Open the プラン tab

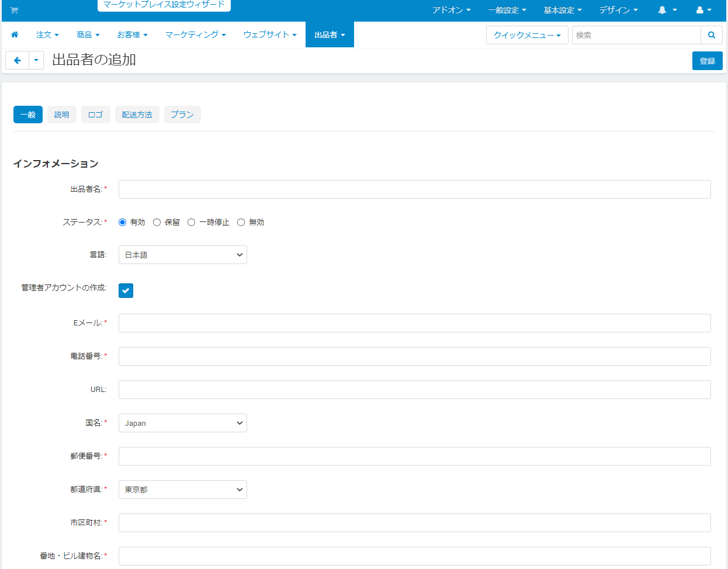click(182, 115)
